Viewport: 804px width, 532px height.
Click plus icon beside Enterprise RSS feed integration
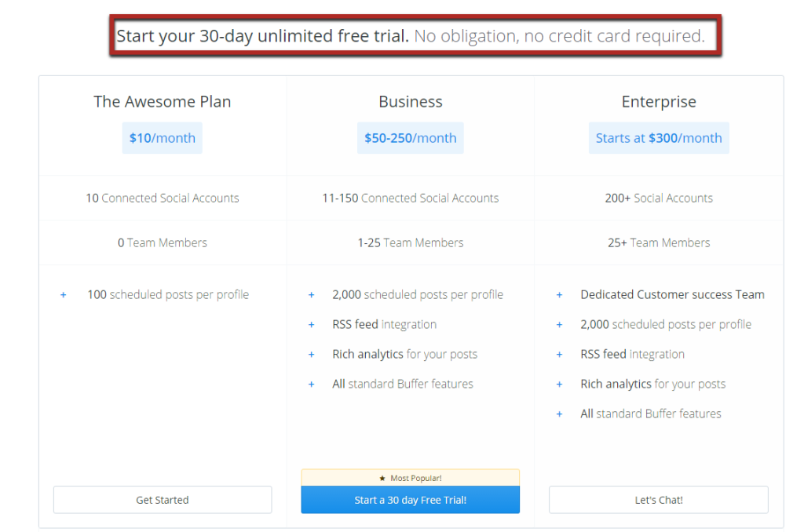[x=559, y=354]
